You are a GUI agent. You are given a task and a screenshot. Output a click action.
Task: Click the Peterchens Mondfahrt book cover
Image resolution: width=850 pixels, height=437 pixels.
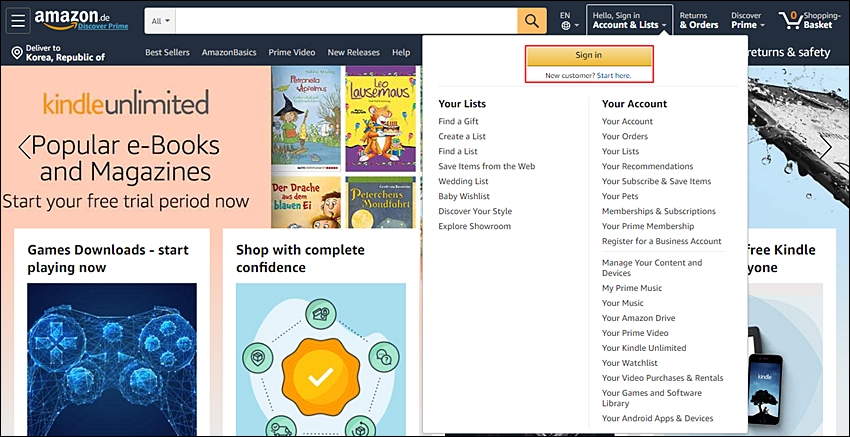[381, 202]
